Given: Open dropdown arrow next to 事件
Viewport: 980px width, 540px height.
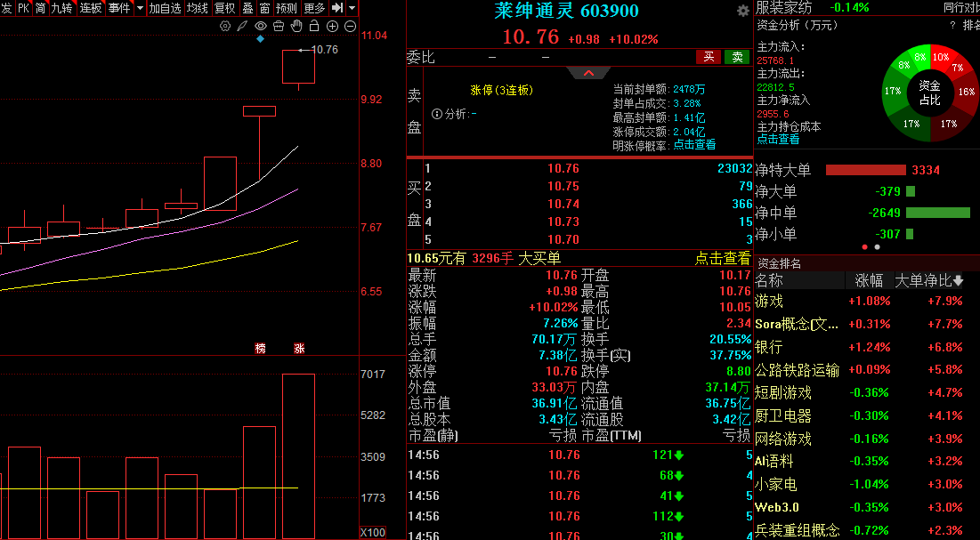Looking at the screenshot, I should (140, 8).
